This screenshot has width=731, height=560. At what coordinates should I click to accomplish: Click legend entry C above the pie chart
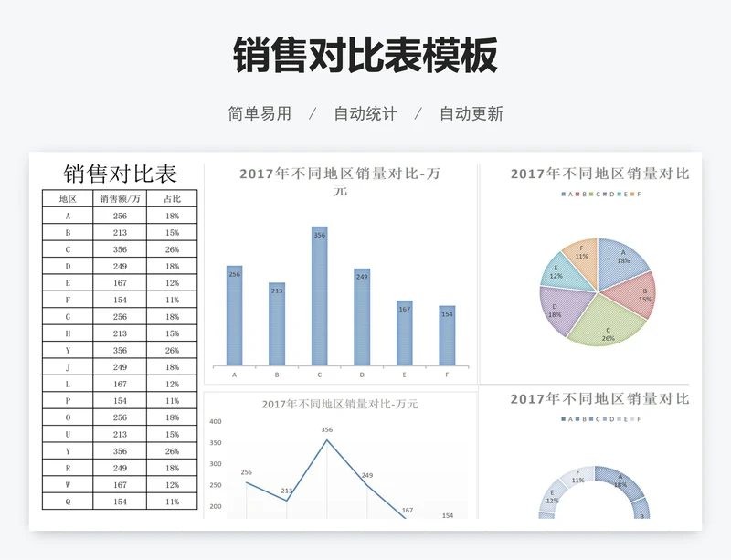[595, 195]
